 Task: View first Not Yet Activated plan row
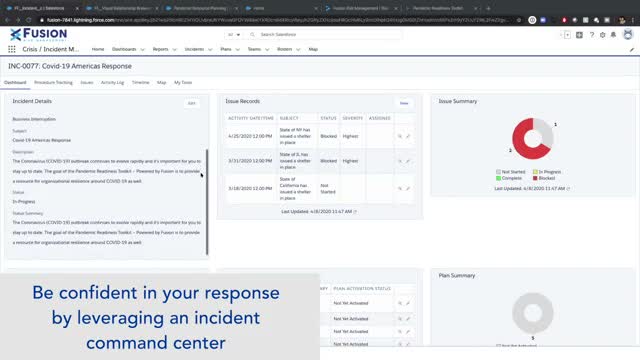coord(400,303)
